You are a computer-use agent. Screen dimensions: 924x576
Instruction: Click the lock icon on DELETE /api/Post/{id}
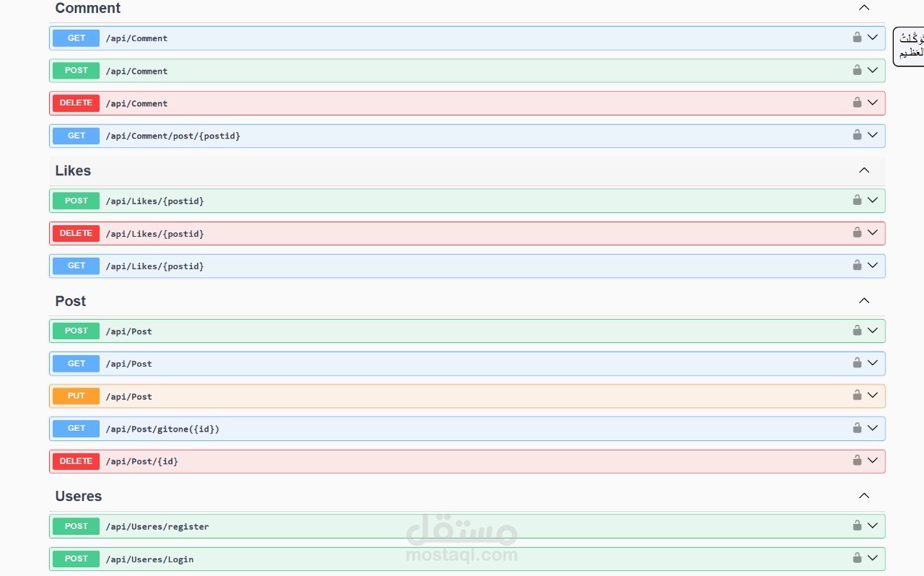pyautogui.click(x=857, y=461)
